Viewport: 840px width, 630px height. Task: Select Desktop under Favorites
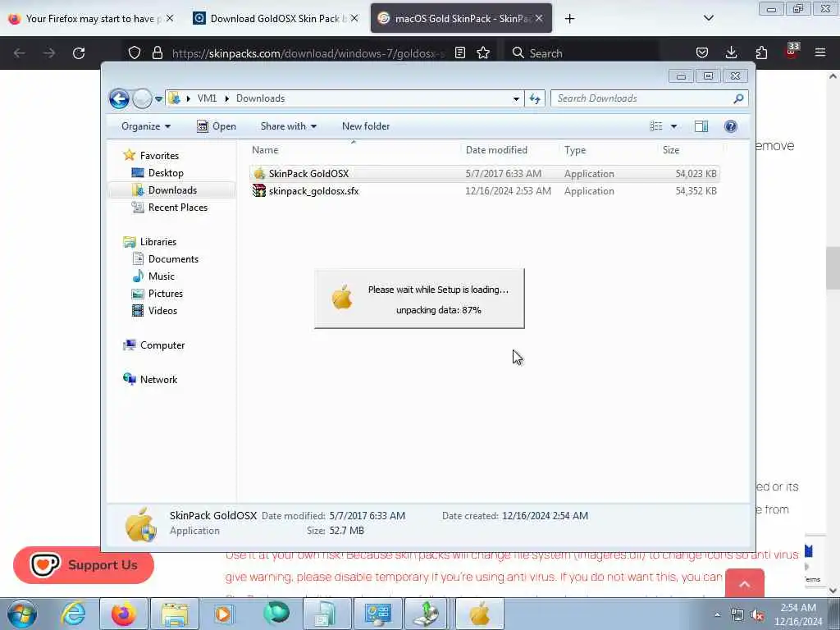tap(166, 173)
